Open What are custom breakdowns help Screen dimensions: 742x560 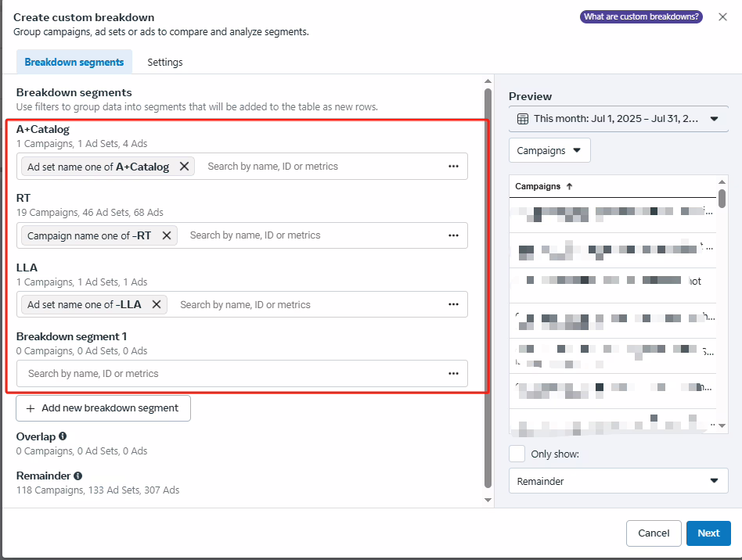(641, 16)
